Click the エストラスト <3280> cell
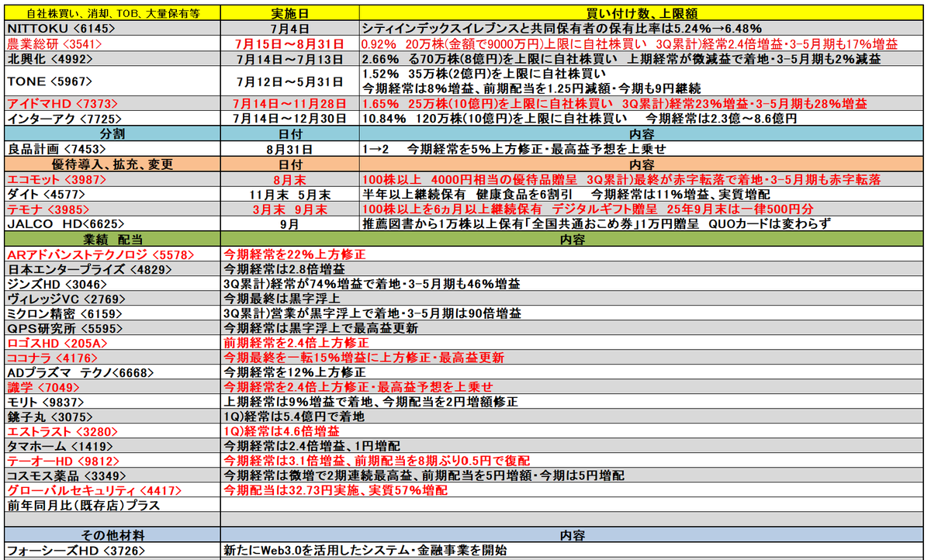931x560 pixels. point(112,431)
